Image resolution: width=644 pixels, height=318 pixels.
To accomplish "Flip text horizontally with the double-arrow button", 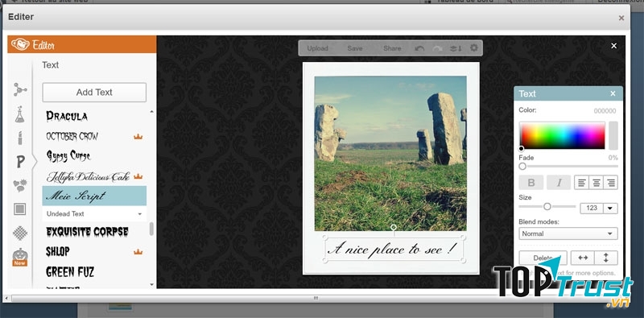I will pyautogui.click(x=582, y=258).
